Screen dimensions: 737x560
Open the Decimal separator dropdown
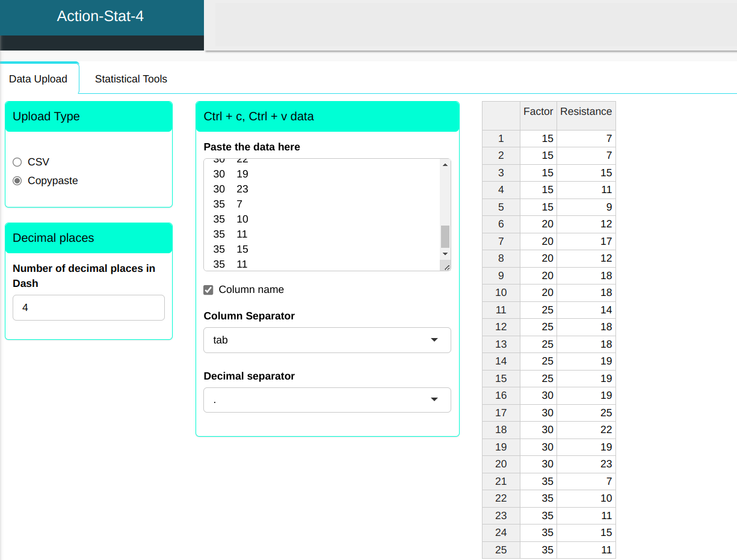tap(327, 400)
